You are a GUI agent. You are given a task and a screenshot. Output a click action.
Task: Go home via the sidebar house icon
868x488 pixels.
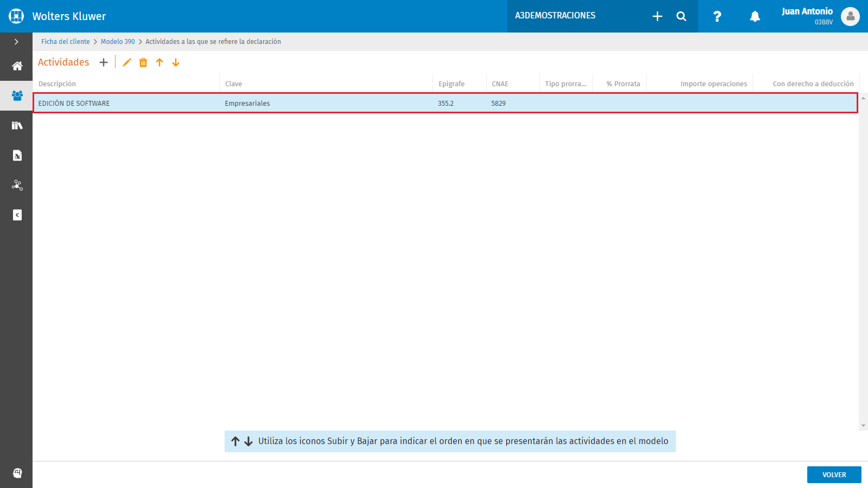tap(16, 66)
